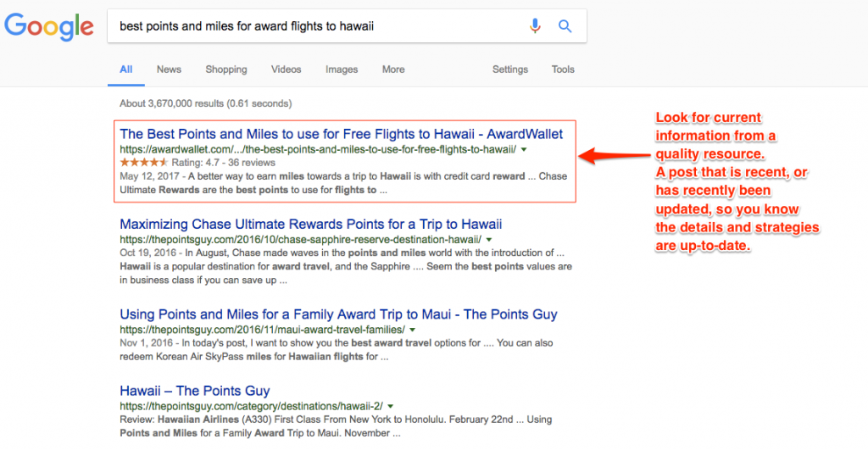The height and width of the screenshot is (450, 868).
Task: Click the Oct 19, 2016 snippet date
Action: click(147, 253)
